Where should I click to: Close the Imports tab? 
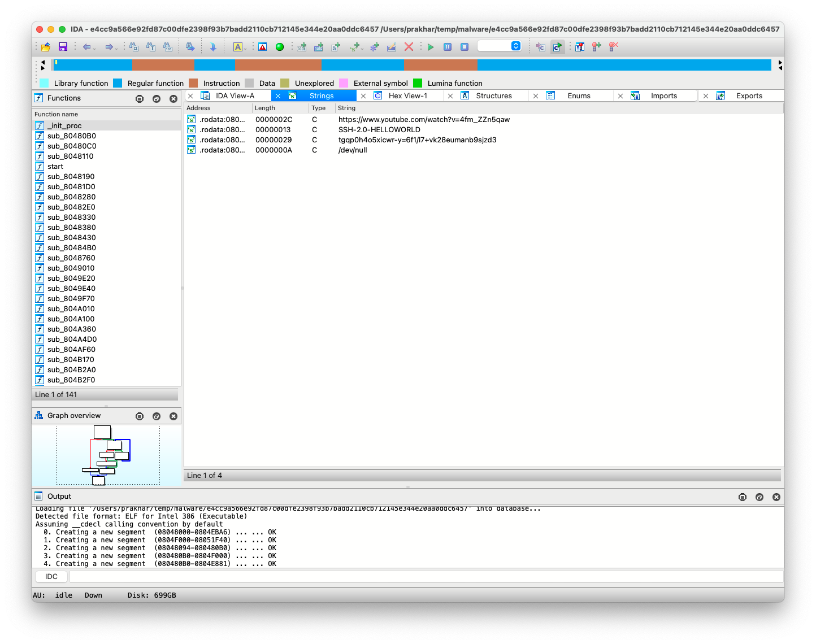[620, 96]
